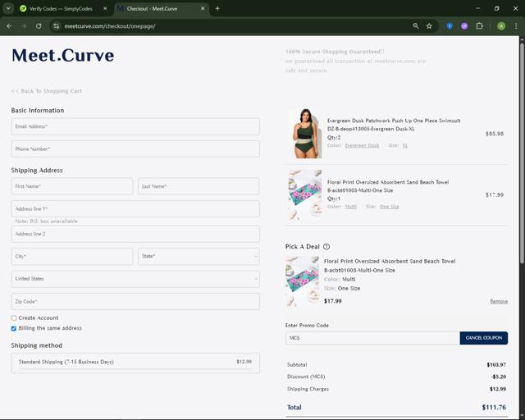The image size is (525, 420).
Task: Go Back To Shopping Cart
Action: pos(47,91)
